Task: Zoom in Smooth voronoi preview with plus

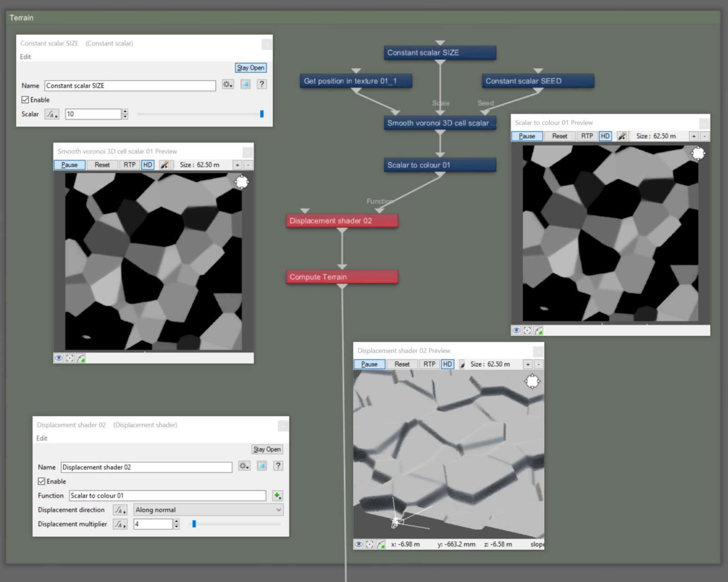Action: click(238, 165)
